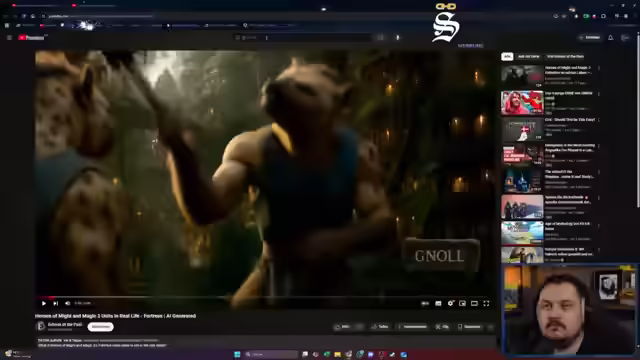The width and height of the screenshot is (640, 360).
Task: Toggle autoplay switch in player controls
Action: (x=425, y=303)
